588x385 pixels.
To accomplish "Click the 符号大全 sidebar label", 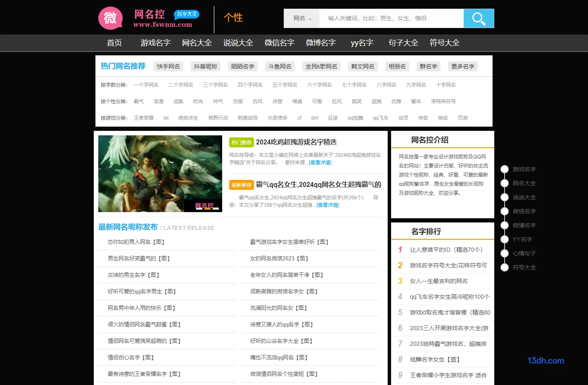I will (x=524, y=267).
